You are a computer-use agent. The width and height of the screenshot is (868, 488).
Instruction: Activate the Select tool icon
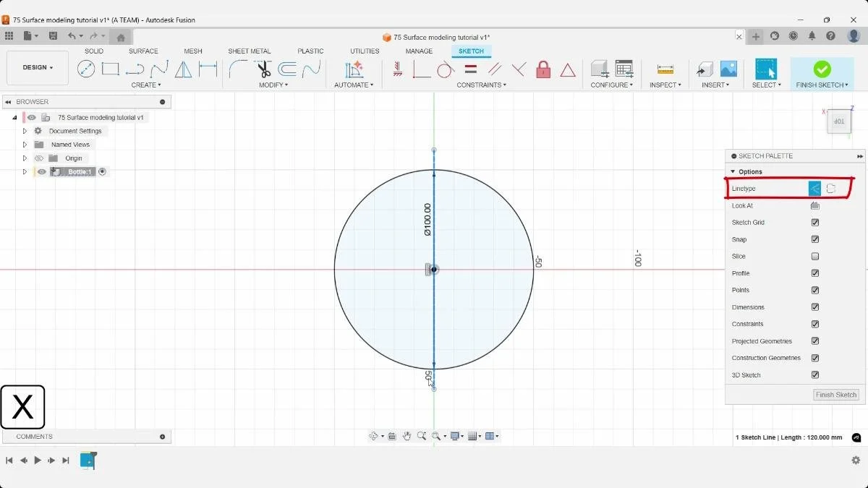click(766, 69)
